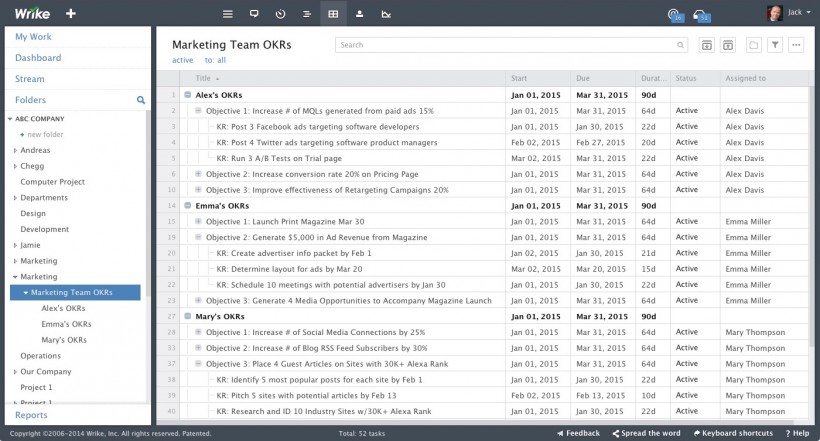Expand Objective 1: Launch Print Magazine row
This screenshot has height=441, width=820.
tap(198, 221)
